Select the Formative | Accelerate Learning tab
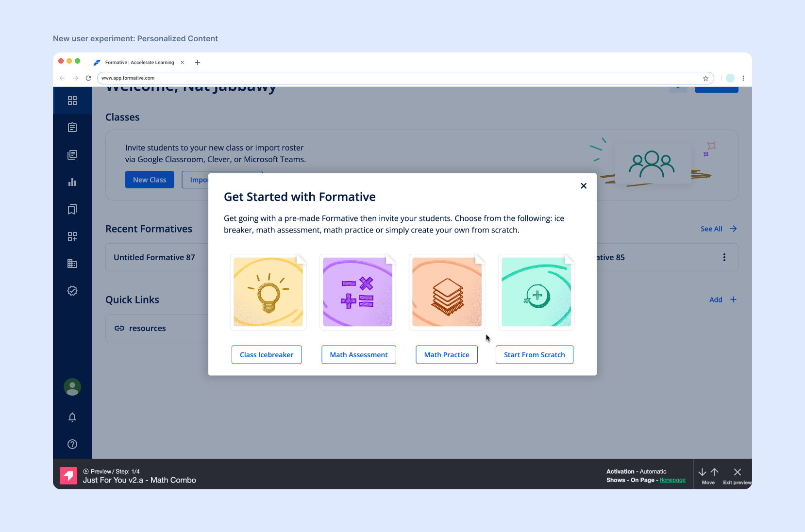 click(138, 63)
